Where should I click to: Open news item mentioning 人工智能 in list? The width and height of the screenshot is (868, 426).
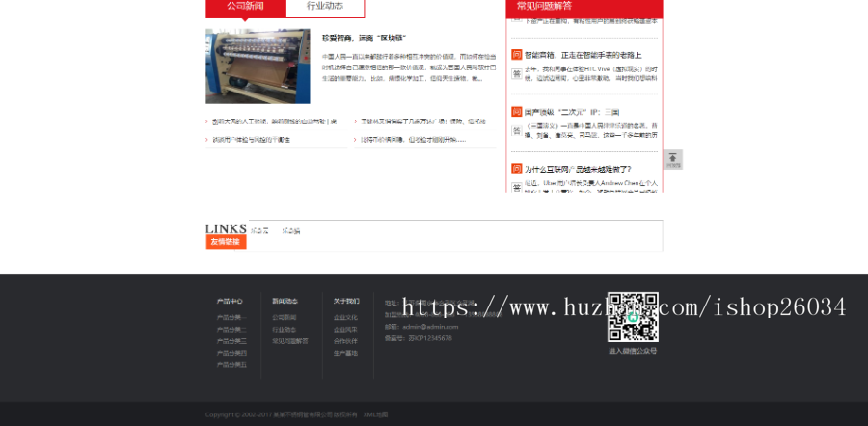click(275, 121)
